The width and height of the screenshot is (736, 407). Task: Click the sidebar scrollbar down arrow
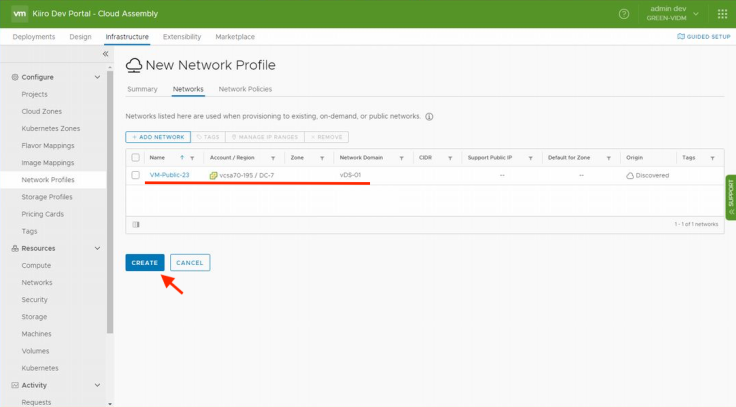(x=110, y=404)
